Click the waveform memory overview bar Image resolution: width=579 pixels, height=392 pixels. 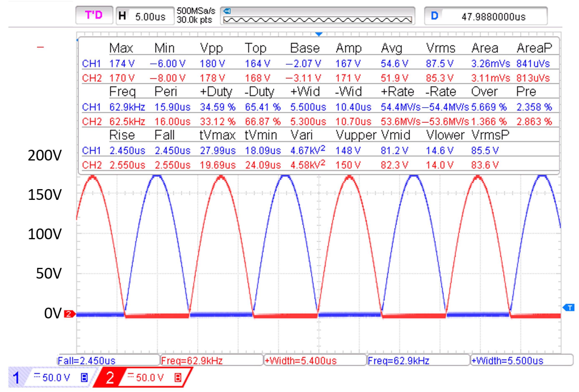point(317,20)
